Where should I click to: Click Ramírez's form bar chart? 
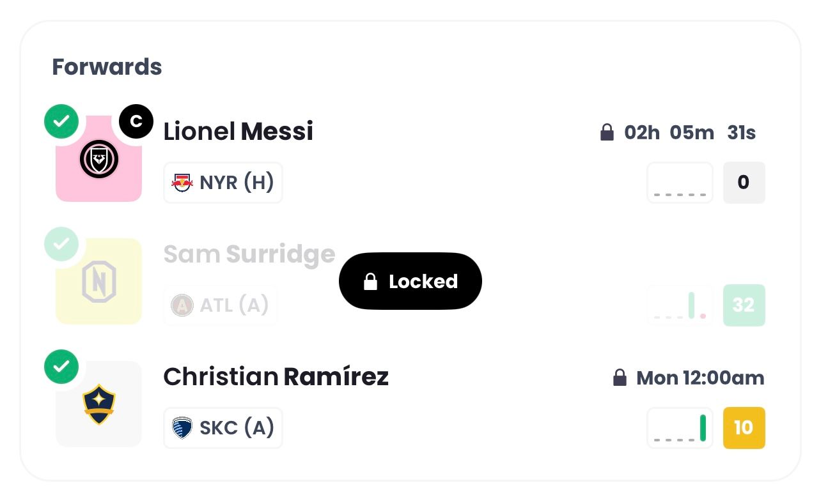coord(680,428)
